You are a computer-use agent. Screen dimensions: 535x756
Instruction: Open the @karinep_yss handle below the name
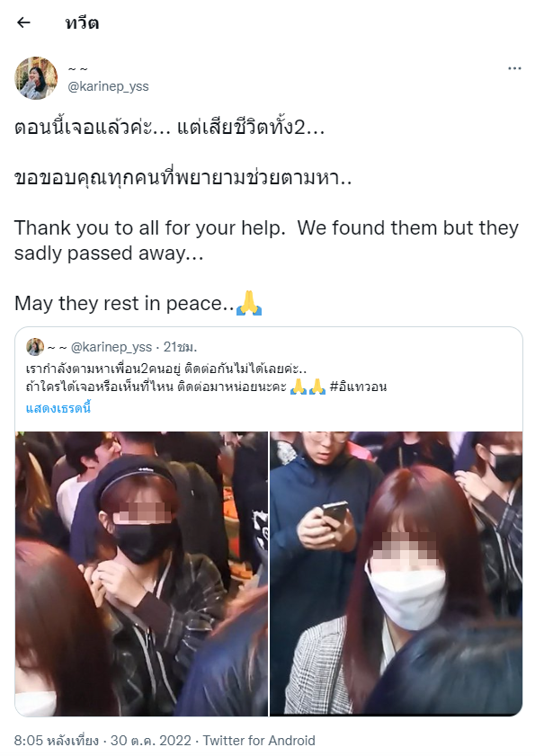pos(108,86)
